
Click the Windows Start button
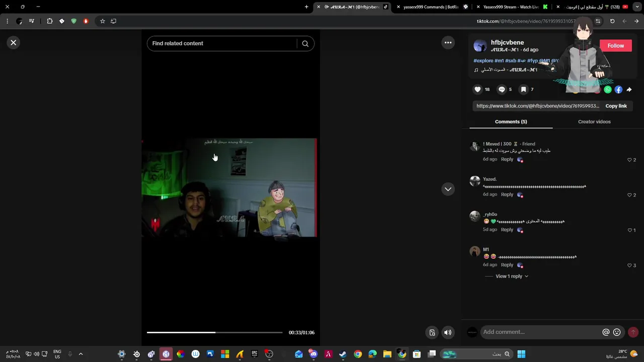pyautogui.click(x=521, y=354)
